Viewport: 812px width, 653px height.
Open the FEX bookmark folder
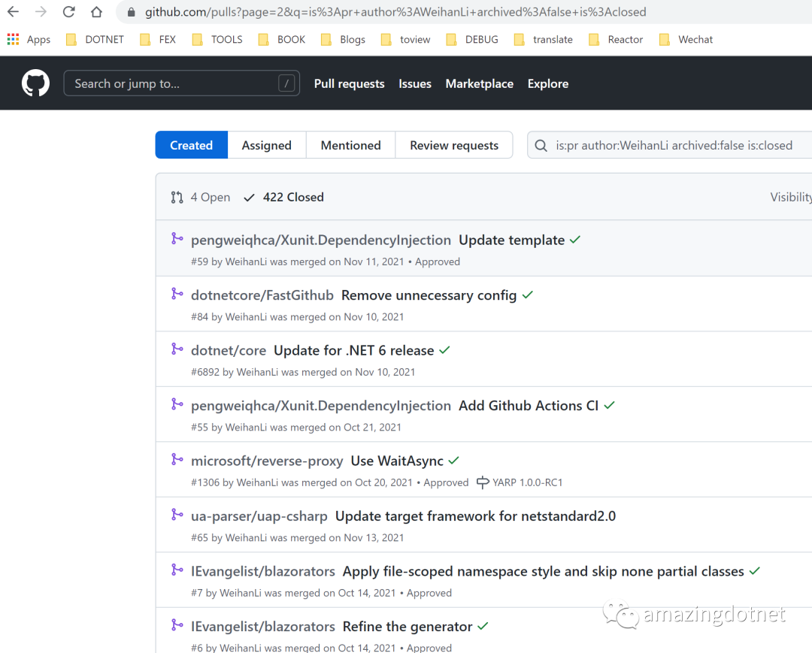click(158, 39)
